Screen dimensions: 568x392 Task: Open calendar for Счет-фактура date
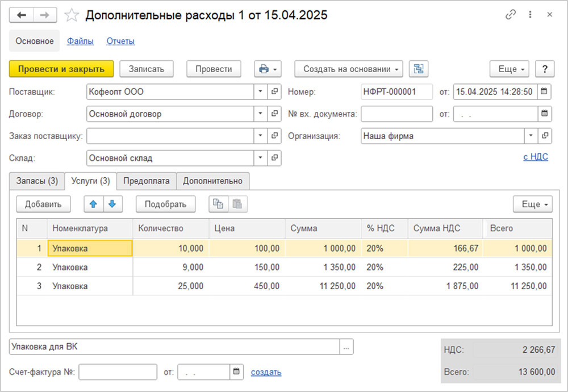coord(236,372)
